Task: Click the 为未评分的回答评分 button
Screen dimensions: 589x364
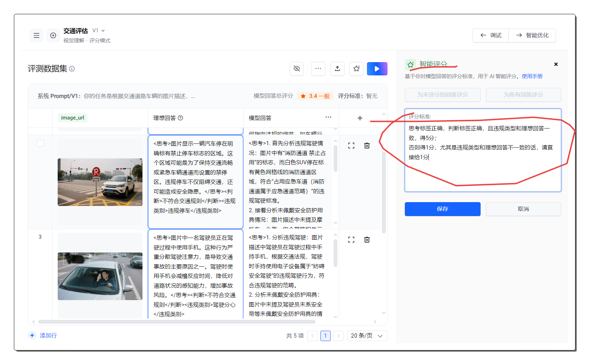Action: (x=442, y=95)
